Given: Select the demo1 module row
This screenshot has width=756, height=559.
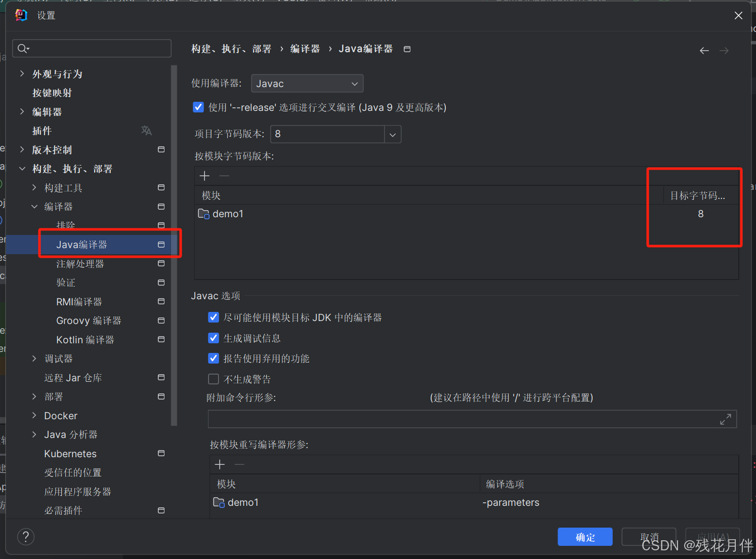Looking at the screenshot, I should click(228, 214).
